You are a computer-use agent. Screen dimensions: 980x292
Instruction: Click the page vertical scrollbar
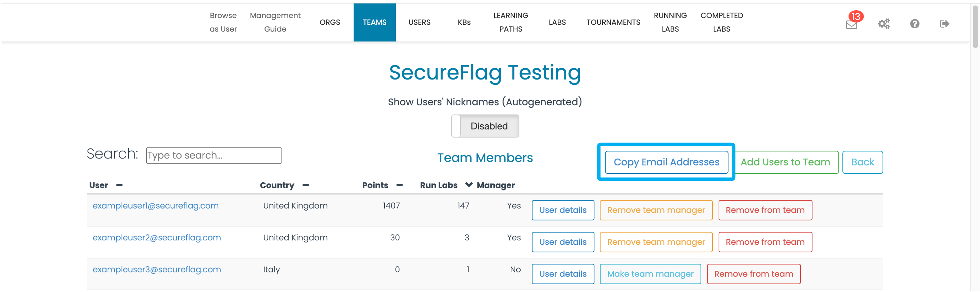pyautogui.click(x=975, y=27)
